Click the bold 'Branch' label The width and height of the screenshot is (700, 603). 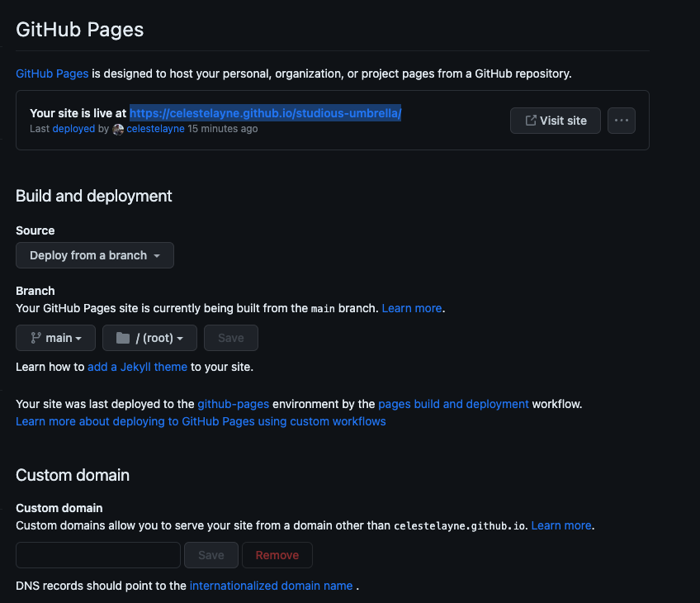click(x=35, y=291)
